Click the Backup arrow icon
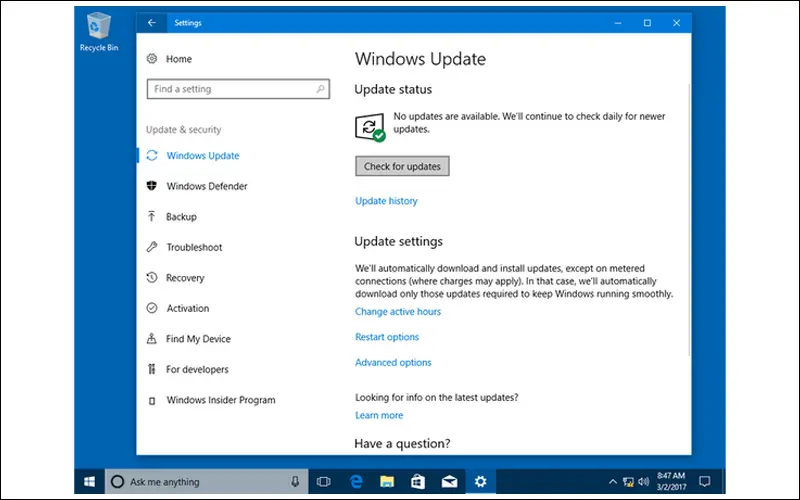The width and height of the screenshot is (800, 500). click(x=152, y=216)
